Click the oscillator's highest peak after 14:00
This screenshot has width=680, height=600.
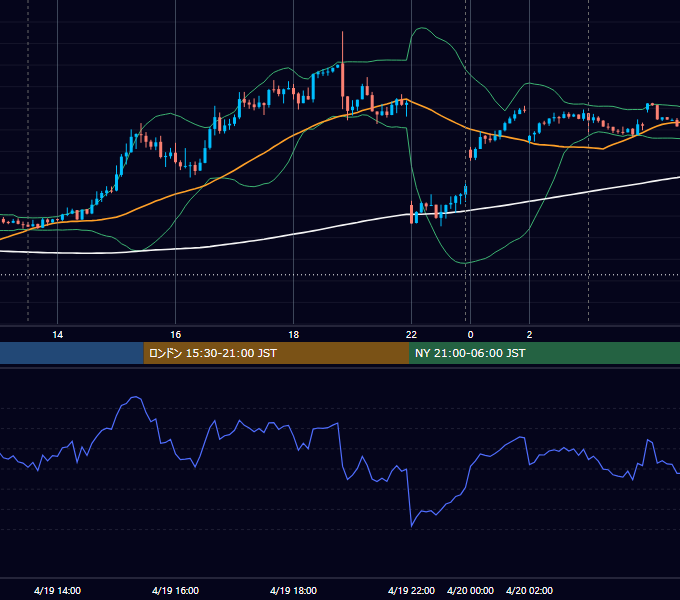pos(136,397)
